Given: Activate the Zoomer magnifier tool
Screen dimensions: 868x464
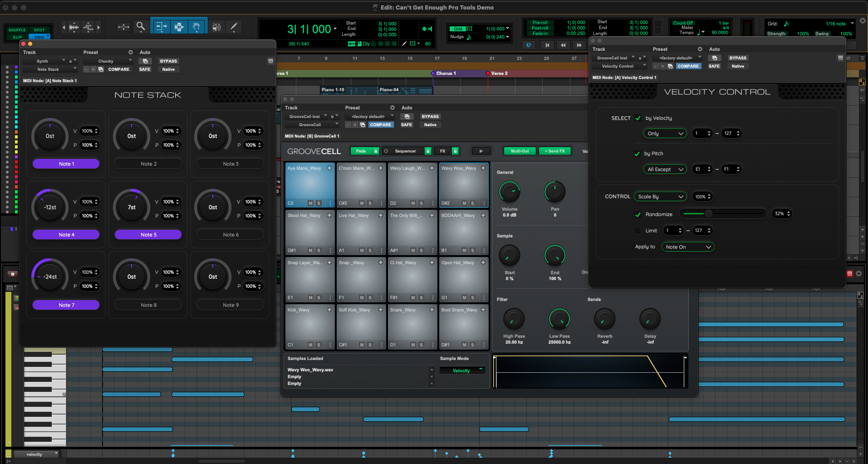Looking at the screenshot, I should pyautogui.click(x=141, y=26).
